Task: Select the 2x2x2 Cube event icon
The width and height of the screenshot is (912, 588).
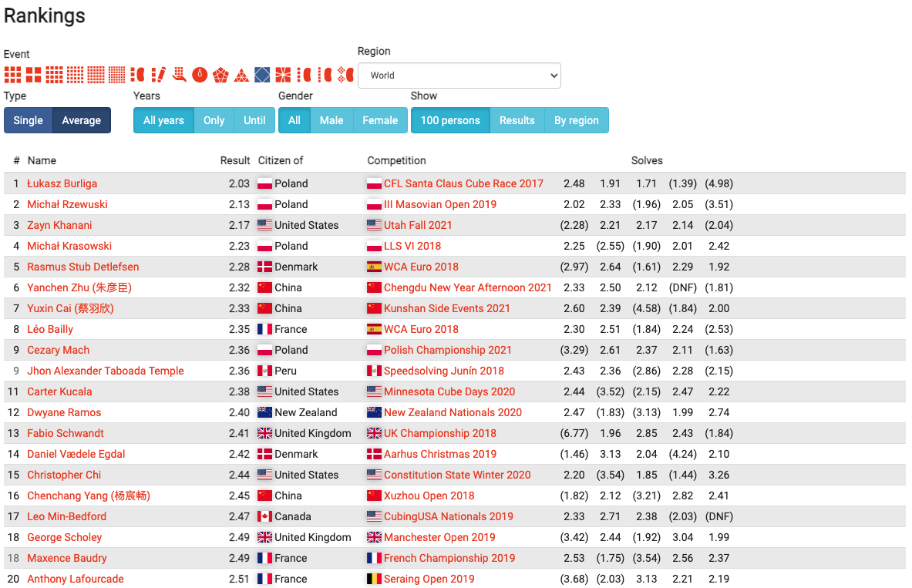Action: tap(33, 75)
